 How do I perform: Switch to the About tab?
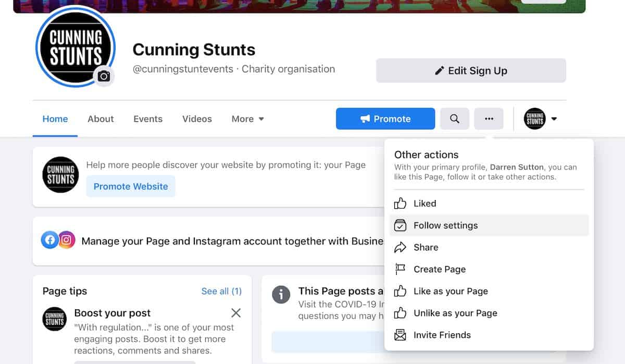click(x=101, y=119)
